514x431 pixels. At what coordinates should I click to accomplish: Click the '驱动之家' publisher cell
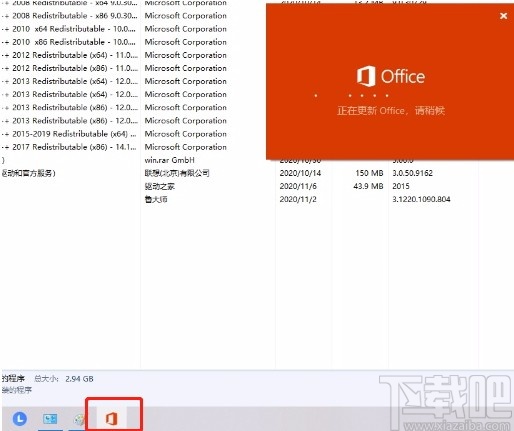tap(160, 186)
